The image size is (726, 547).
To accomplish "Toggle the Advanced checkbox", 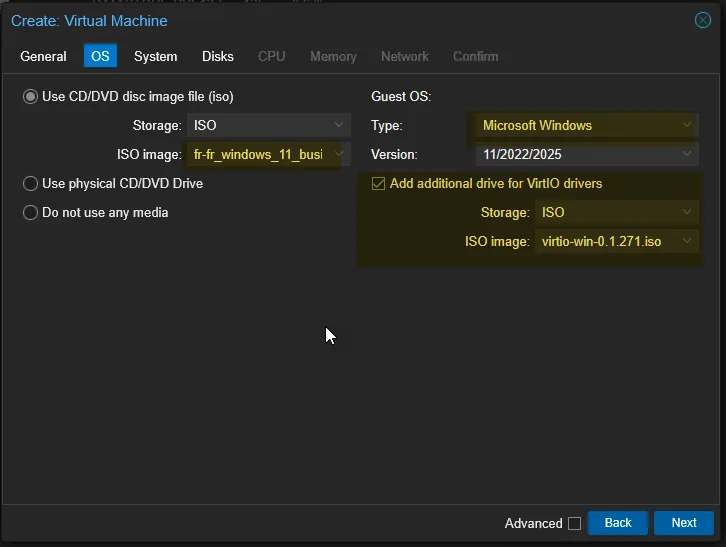I will pyautogui.click(x=574, y=523).
